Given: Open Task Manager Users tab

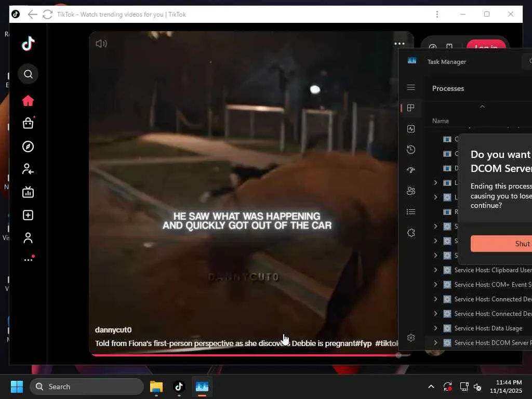Looking at the screenshot, I should (411, 191).
